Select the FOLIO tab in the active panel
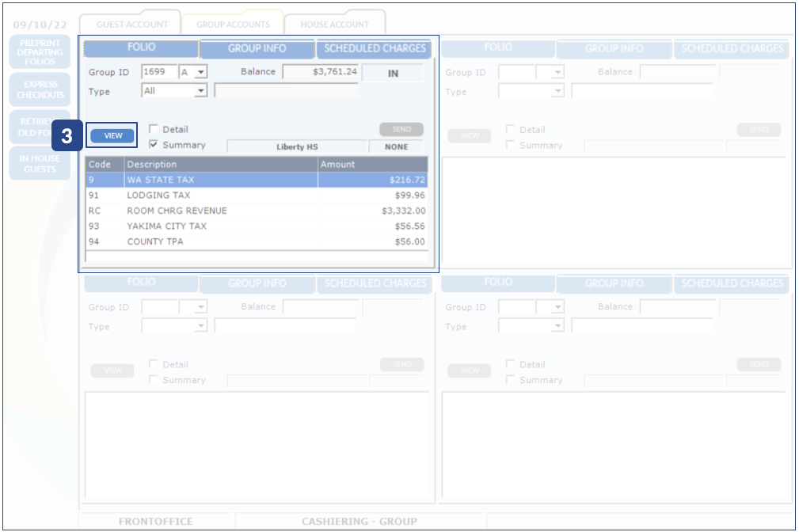 (x=142, y=48)
